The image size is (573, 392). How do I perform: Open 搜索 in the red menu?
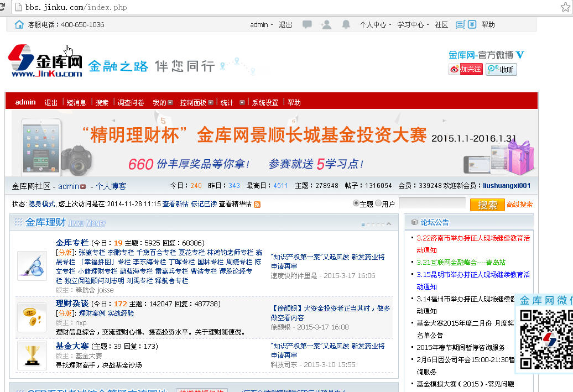pyautogui.click(x=102, y=103)
